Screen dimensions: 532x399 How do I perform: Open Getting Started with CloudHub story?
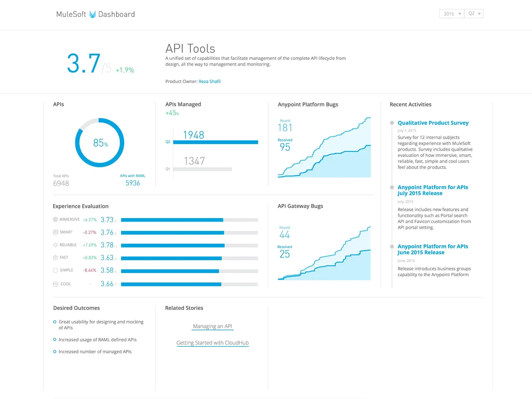[x=212, y=343]
